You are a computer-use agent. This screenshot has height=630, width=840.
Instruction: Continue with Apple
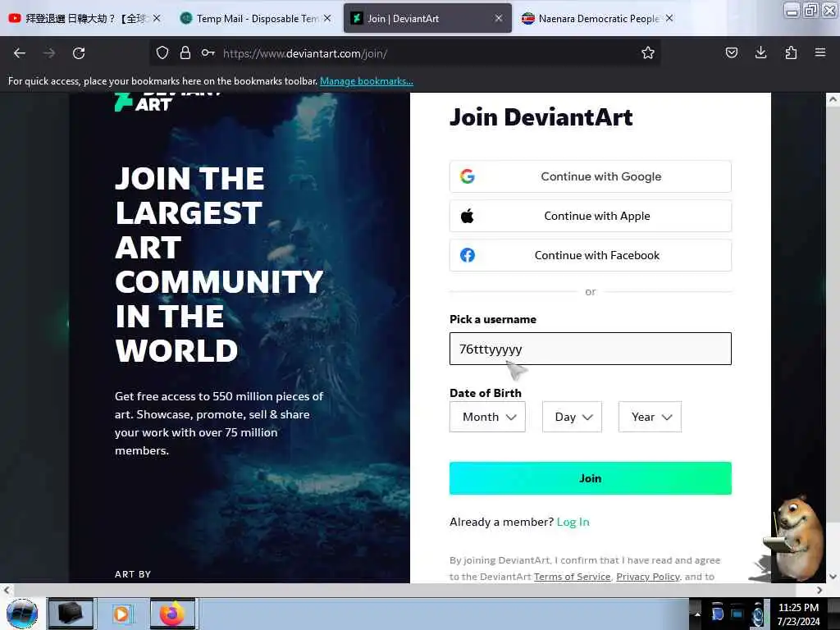pyautogui.click(x=591, y=216)
